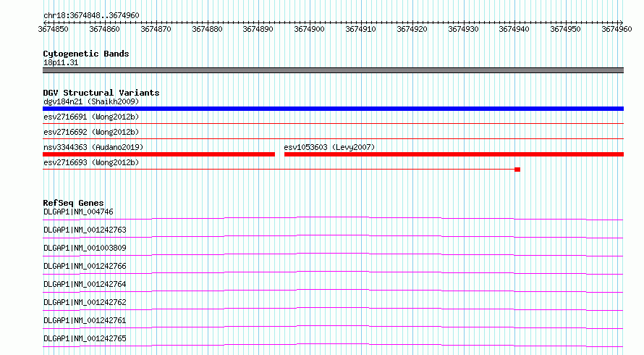This screenshot has width=644, height=355.
Task: Click the esv2716693 (Wong2012b) label
Action: click(x=91, y=162)
